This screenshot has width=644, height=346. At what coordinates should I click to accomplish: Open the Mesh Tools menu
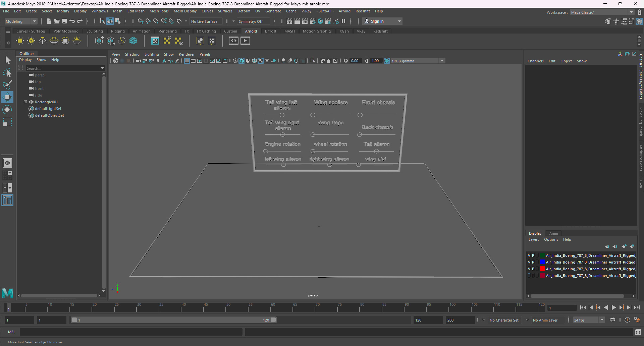click(x=159, y=11)
